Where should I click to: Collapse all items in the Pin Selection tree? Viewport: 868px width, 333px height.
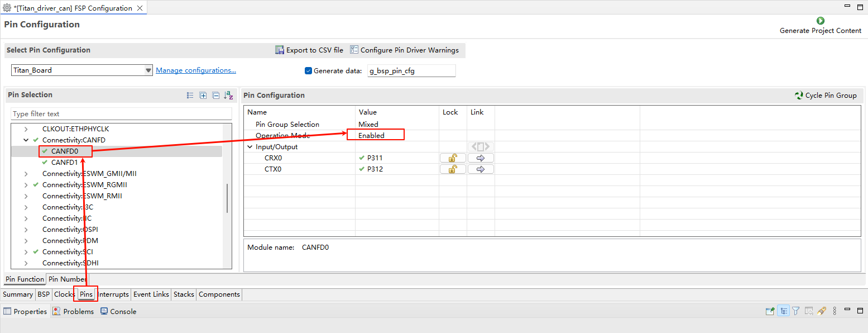click(x=215, y=96)
